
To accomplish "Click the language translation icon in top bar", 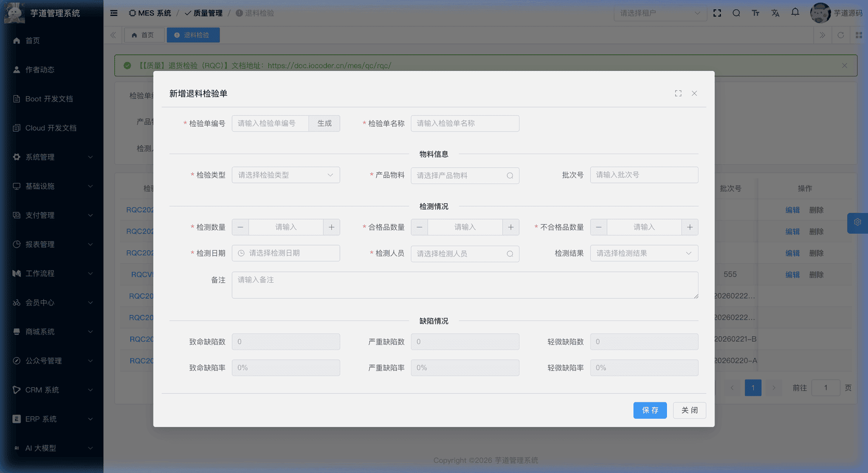I will coord(775,13).
